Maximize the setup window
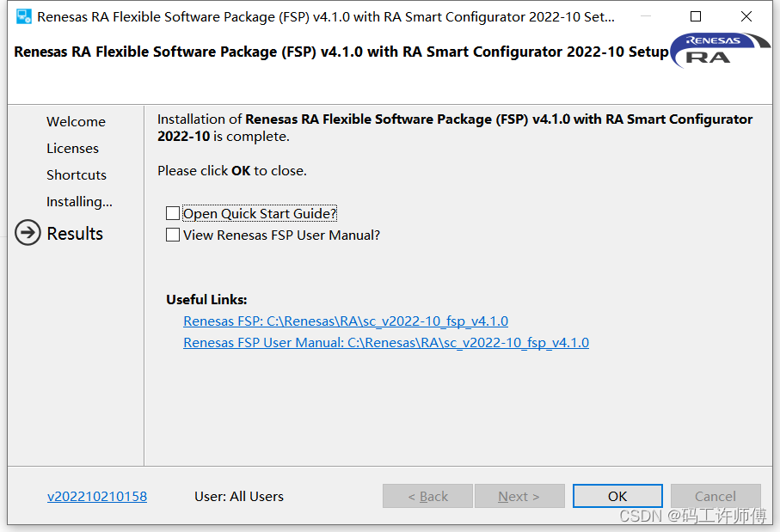Image resolution: width=780 pixels, height=532 pixels. pos(696,16)
